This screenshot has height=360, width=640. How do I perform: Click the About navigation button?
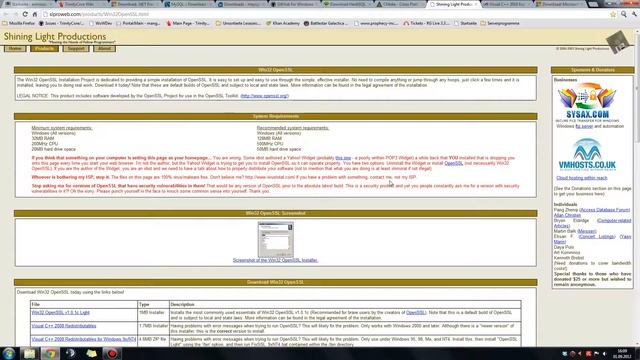click(x=104, y=49)
